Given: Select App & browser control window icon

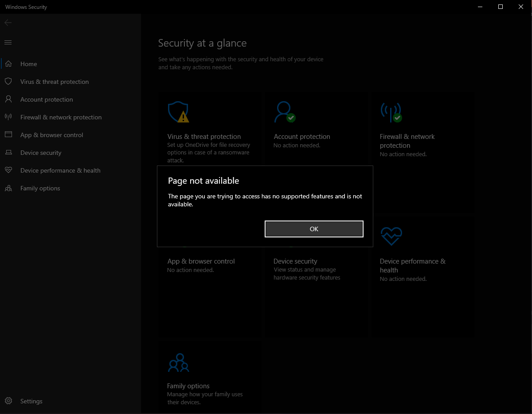Looking at the screenshot, I should pyautogui.click(x=8, y=135).
